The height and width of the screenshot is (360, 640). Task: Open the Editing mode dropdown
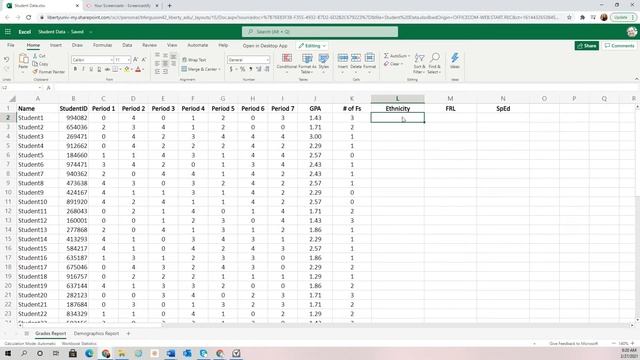[x=312, y=46]
